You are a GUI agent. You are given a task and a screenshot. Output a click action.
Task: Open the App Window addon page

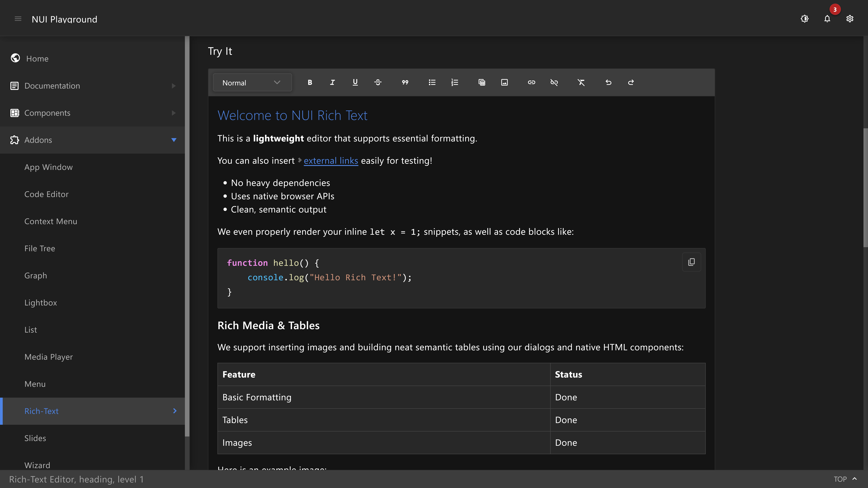click(92, 167)
